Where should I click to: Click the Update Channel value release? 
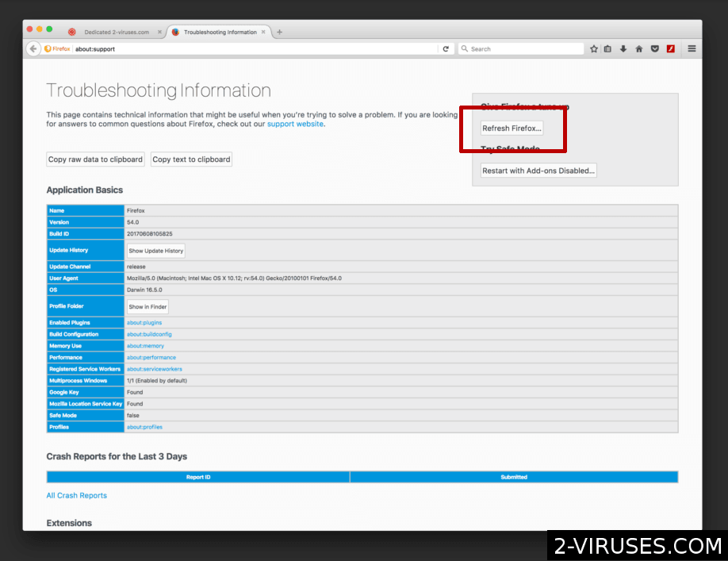pyautogui.click(x=136, y=267)
